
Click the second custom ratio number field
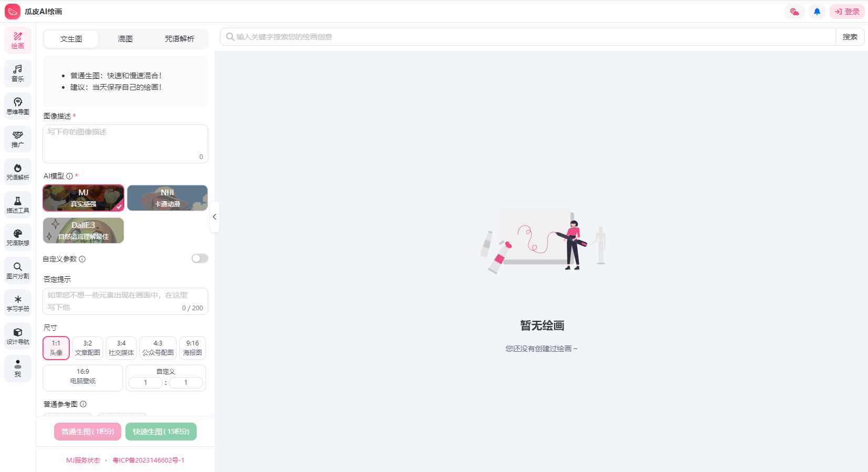tap(186, 383)
